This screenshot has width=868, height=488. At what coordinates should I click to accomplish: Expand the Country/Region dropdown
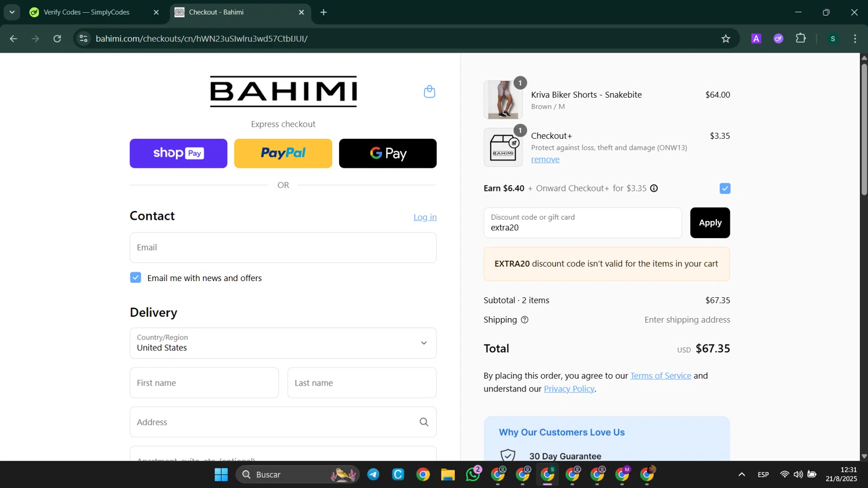click(x=283, y=343)
